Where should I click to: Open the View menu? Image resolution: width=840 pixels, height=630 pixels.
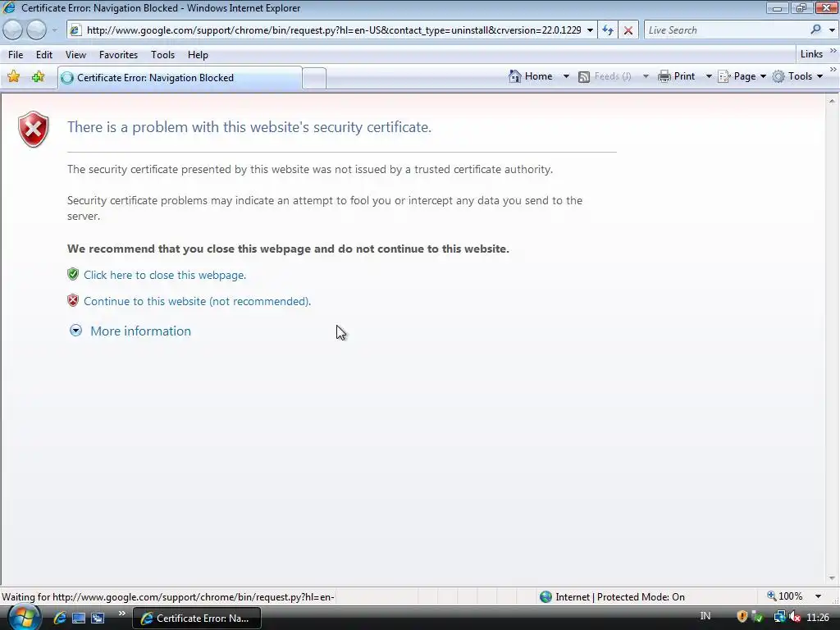(x=75, y=55)
